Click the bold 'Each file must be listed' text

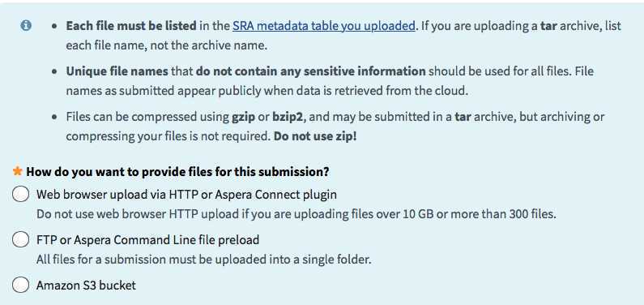click(x=131, y=26)
